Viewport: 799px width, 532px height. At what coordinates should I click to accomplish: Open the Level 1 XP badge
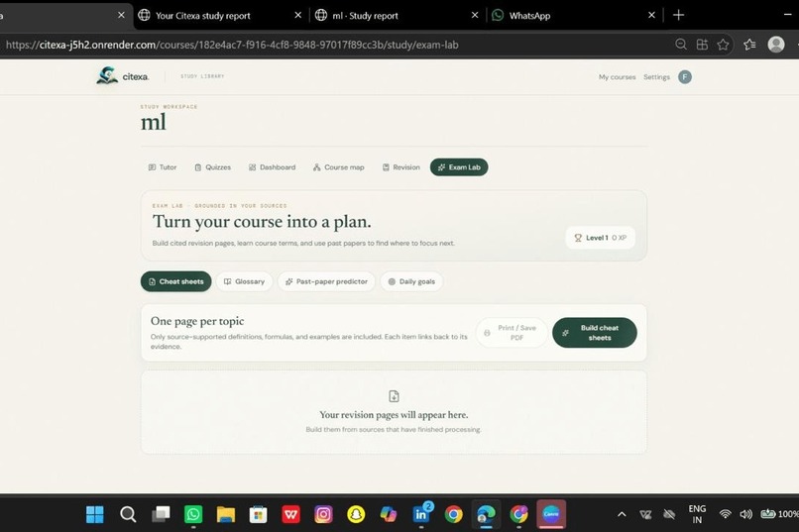600,238
